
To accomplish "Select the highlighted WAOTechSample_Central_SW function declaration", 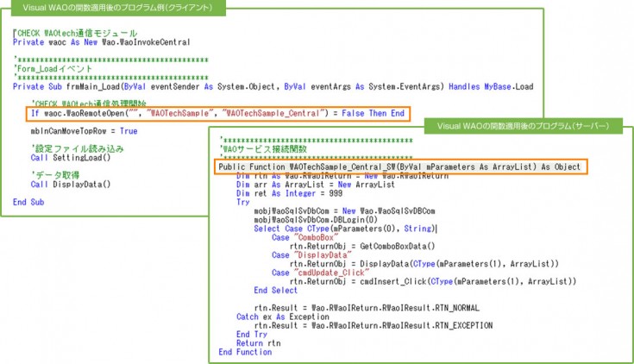I will pyautogui.click(x=399, y=166).
